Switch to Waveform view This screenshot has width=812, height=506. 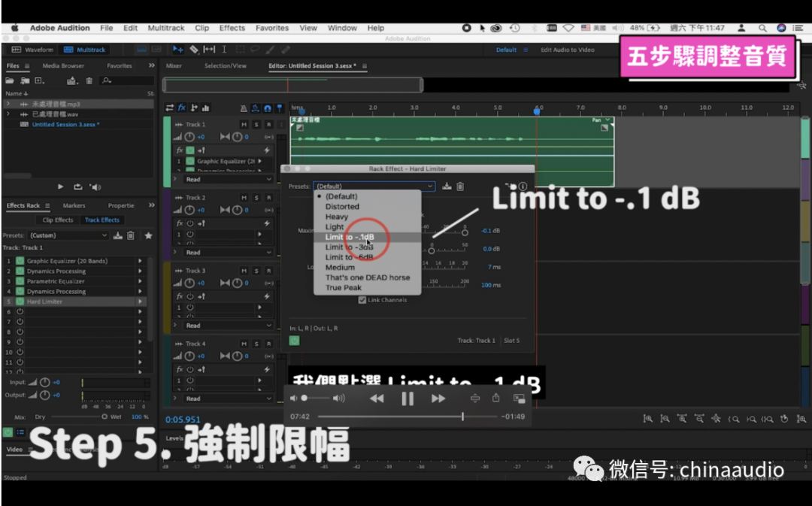[32, 50]
